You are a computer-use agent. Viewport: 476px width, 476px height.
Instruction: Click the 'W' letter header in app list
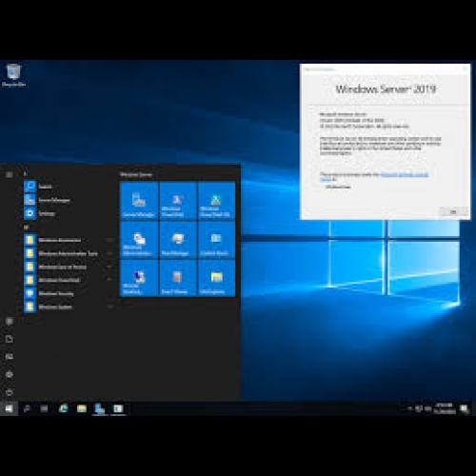tap(26, 228)
